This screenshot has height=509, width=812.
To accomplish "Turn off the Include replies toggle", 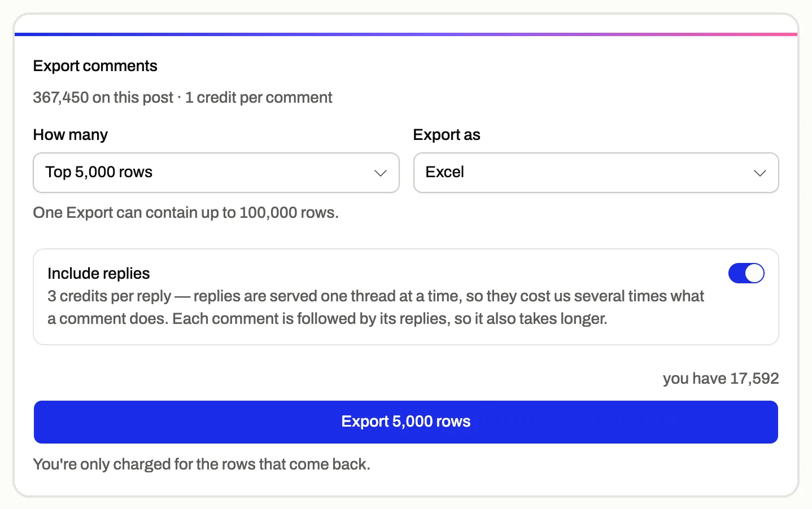I will point(746,273).
